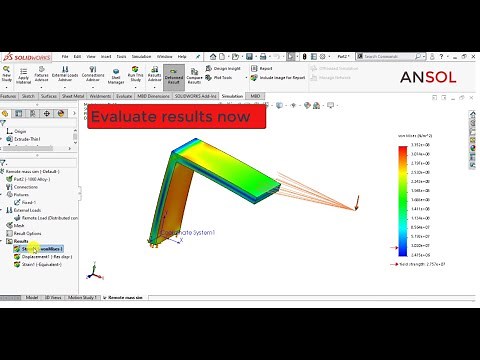
Task: Open the Tools menu
Action: [x=121, y=57]
